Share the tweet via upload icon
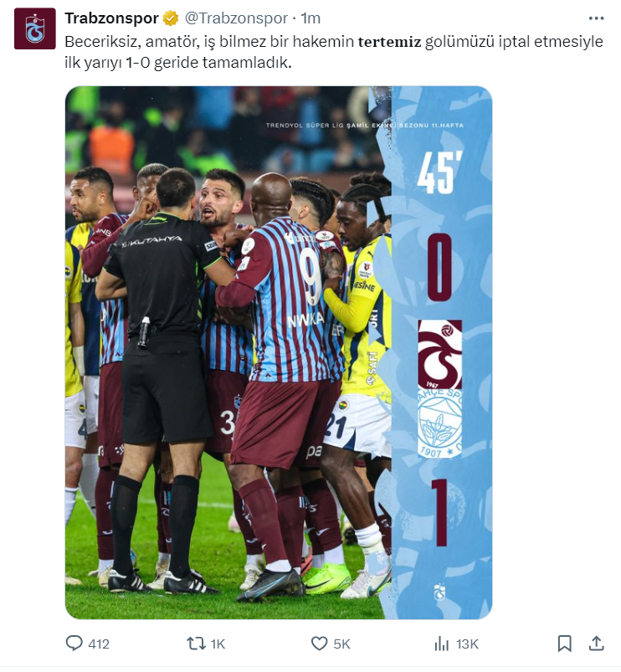 [x=596, y=644]
